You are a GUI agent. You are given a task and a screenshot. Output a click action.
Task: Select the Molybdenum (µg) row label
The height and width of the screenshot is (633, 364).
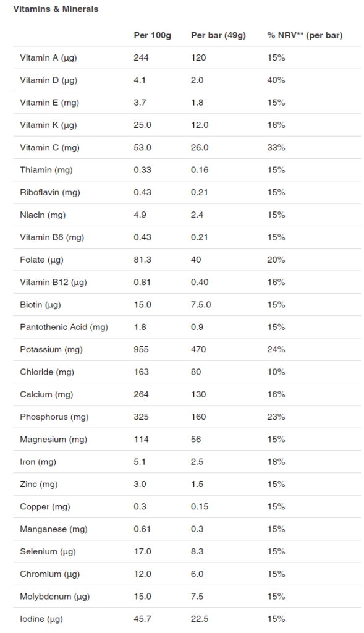point(55,597)
